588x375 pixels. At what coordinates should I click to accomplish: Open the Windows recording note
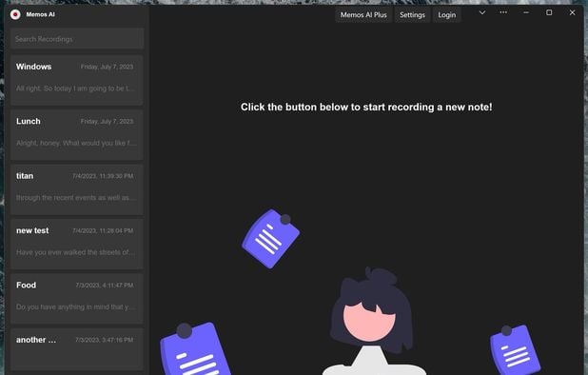(x=77, y=80)
